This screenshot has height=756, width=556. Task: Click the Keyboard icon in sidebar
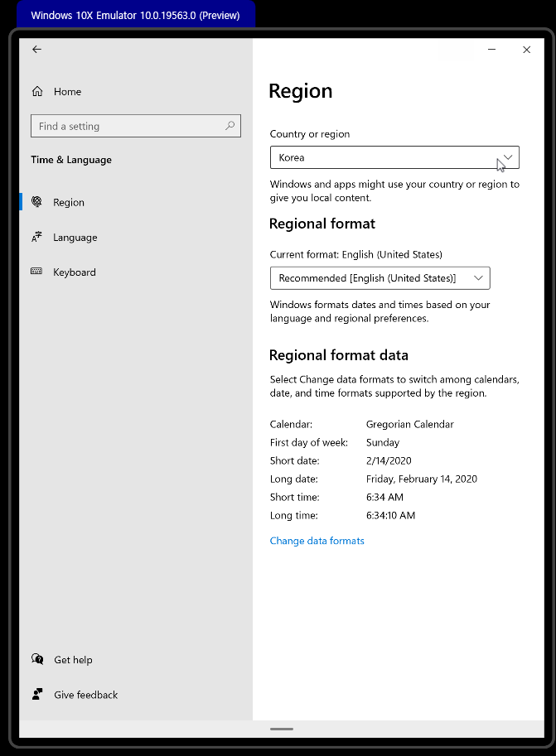click(36, 272)
